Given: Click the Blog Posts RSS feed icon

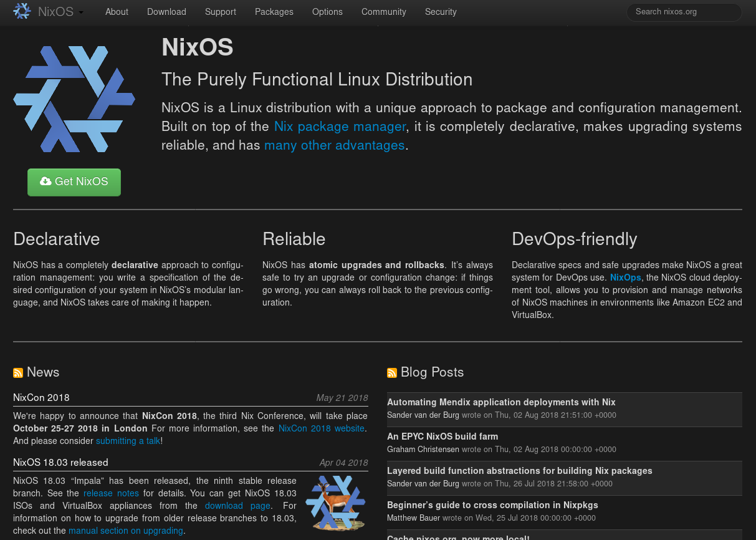Looking at the screenshot, I should click(392, 373).
